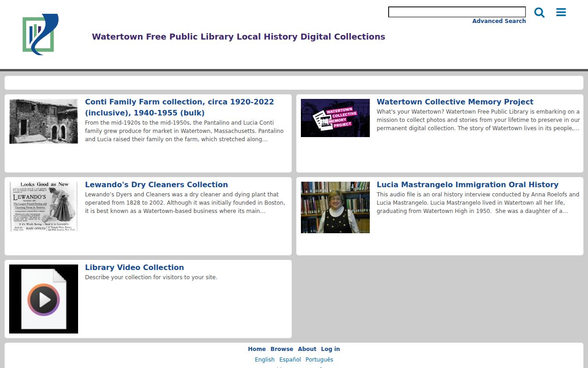Open the Library Video Collection title
The width and height of the screenshot is (588, 368).
coord(134,267)
